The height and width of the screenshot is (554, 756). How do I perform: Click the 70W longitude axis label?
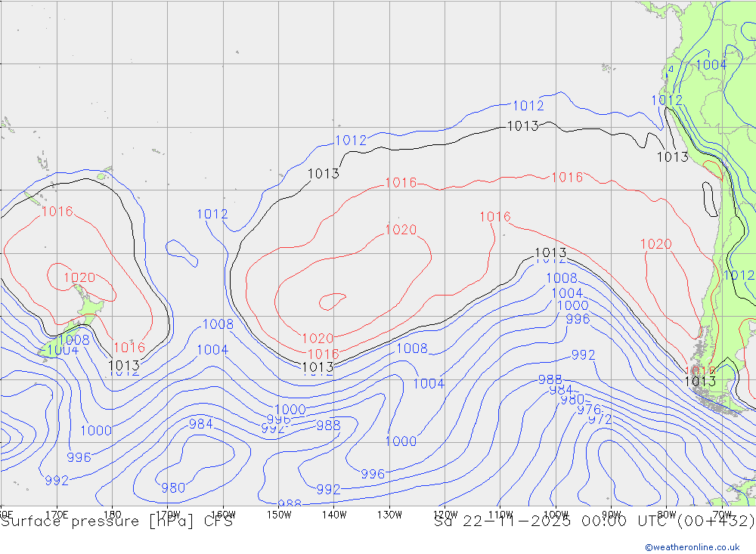722,514
